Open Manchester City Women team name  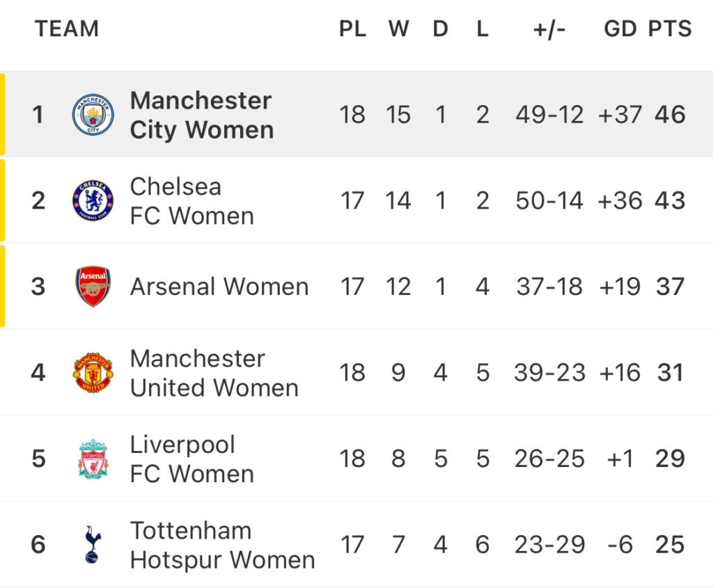202,115
